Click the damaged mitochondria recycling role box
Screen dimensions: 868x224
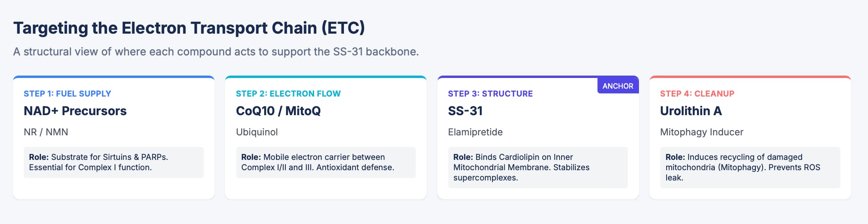click(x=750, y=167)
